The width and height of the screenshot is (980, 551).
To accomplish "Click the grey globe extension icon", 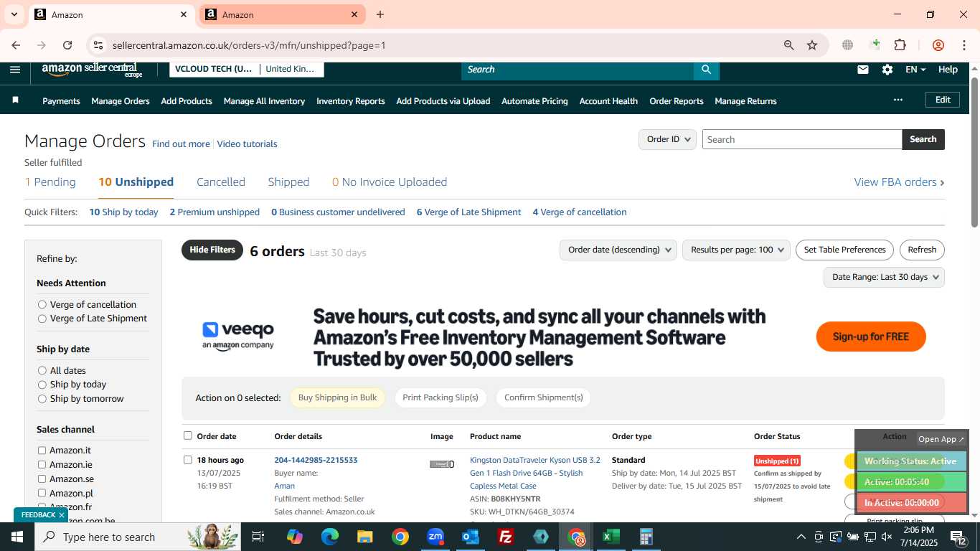I will [x=847, y=45].
